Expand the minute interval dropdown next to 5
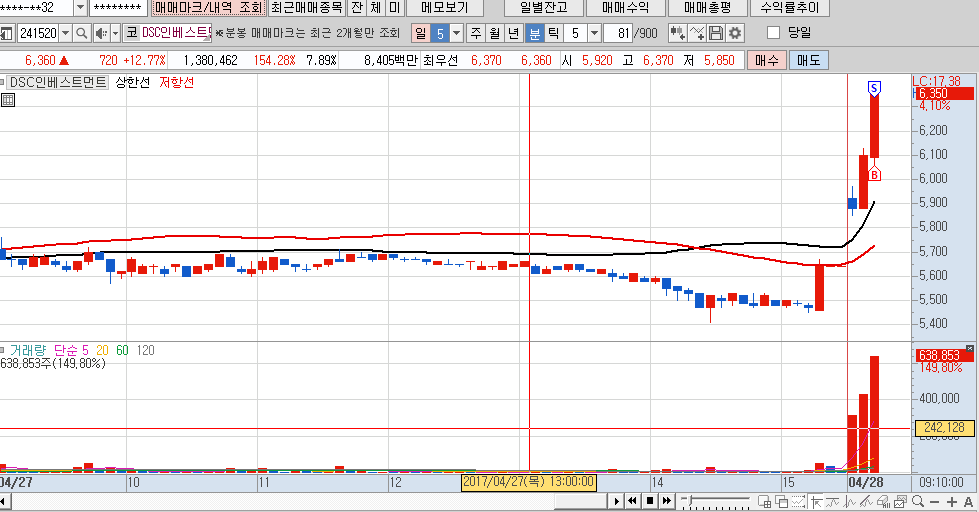The image size is (979, 512). point(596,33)
